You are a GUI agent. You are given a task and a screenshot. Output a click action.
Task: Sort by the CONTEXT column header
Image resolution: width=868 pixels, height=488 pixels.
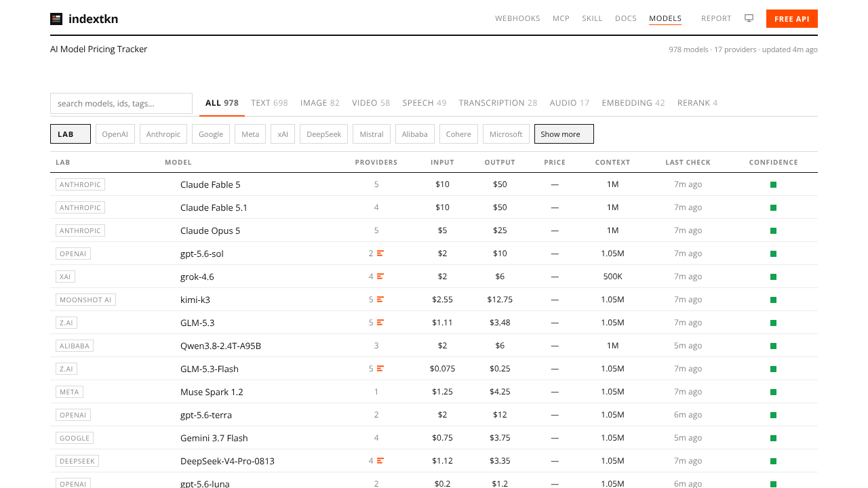click(612, 162)
